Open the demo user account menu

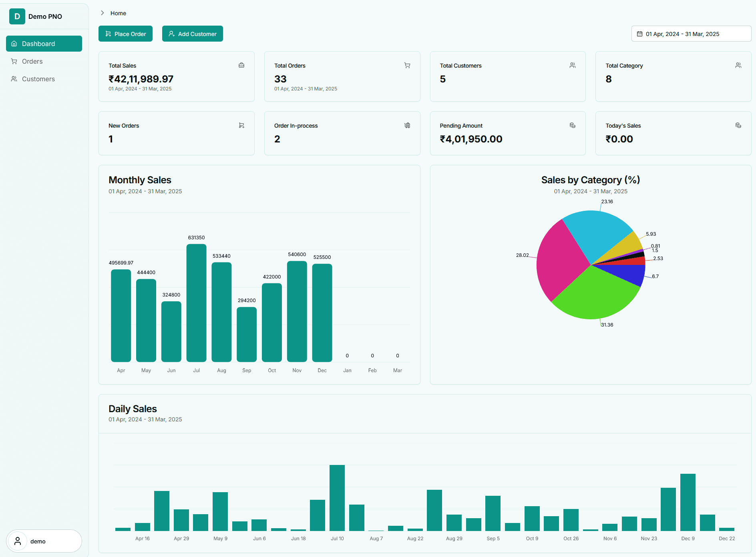tap(44, 541)
